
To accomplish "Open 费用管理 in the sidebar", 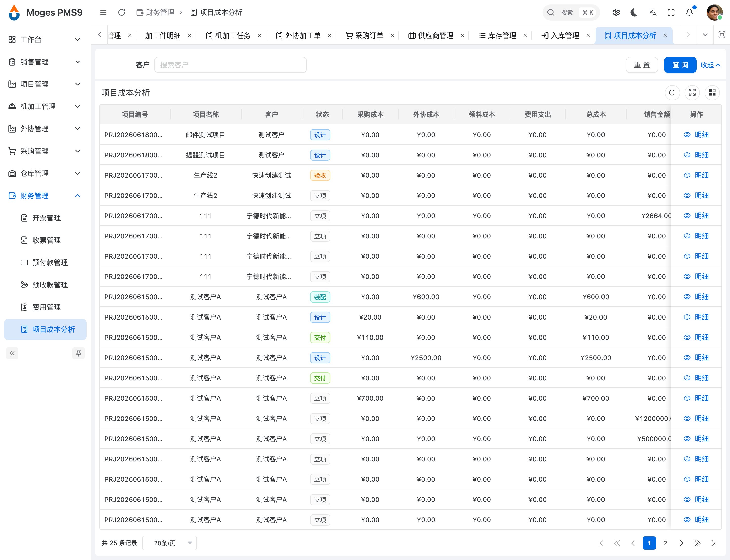I will (x=45, y=307).
